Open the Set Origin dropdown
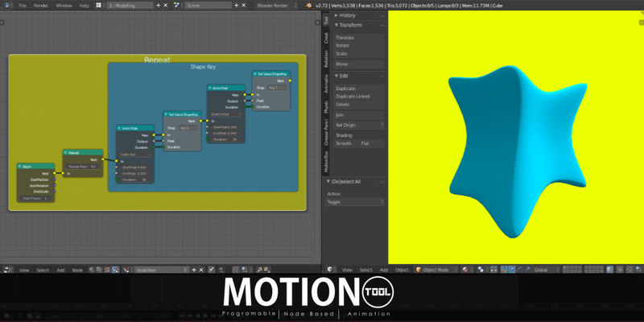 [359, 125]
